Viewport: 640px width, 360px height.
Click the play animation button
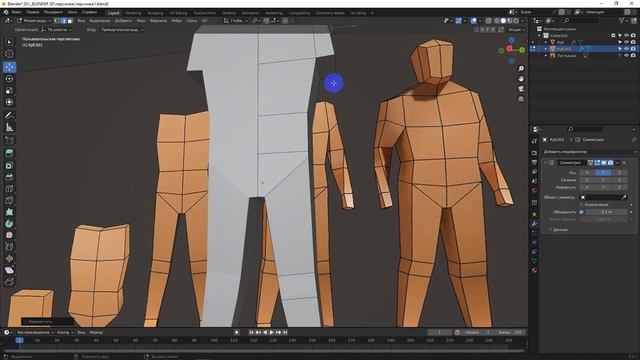(x=271, y=332)
